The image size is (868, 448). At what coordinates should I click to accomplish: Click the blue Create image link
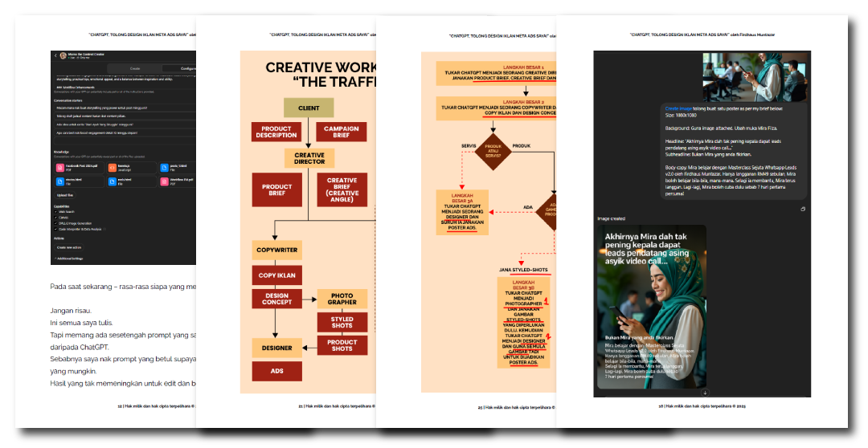click(x=678, y=109)
